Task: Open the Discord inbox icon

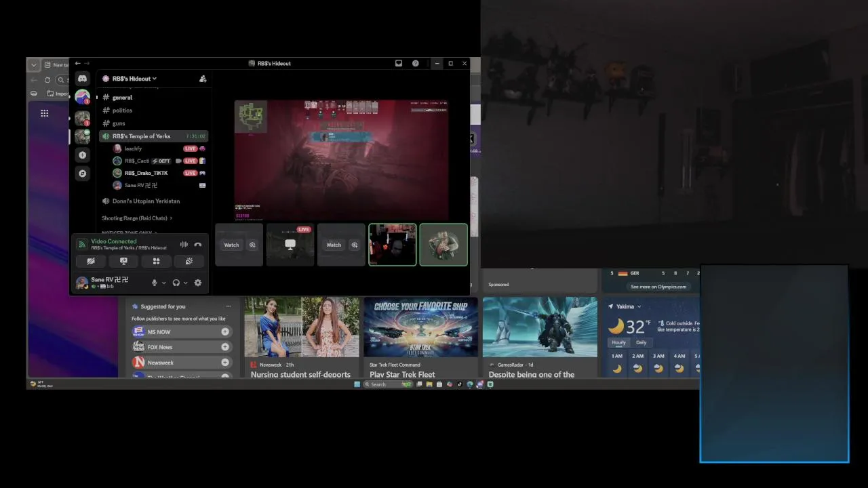Action: (399, 63)
